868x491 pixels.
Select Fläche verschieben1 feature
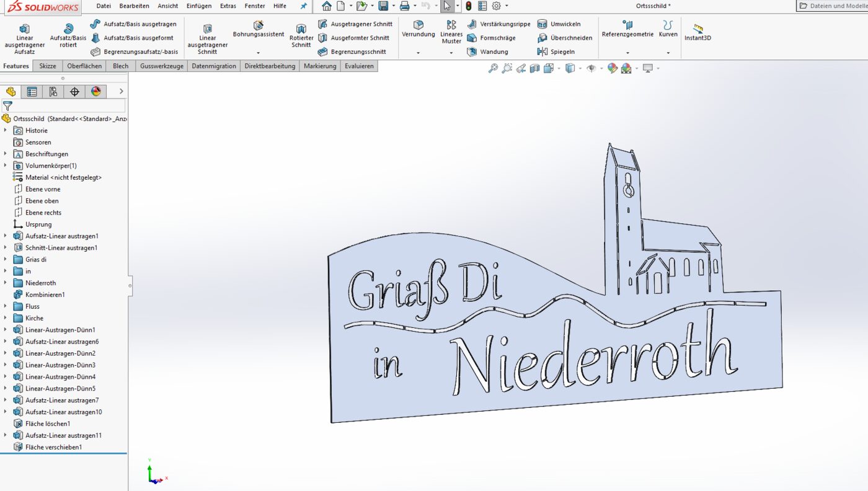(53, 447)
